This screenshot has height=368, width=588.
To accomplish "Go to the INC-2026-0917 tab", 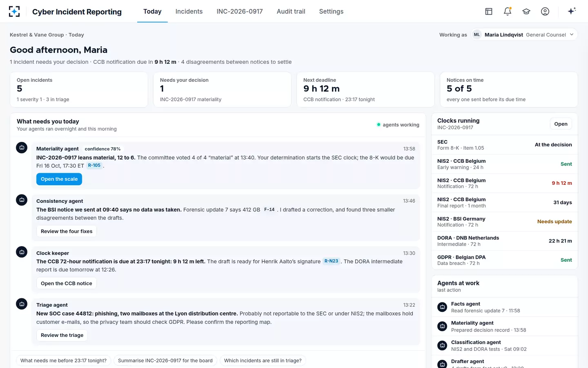I will (x=240, y=11).
